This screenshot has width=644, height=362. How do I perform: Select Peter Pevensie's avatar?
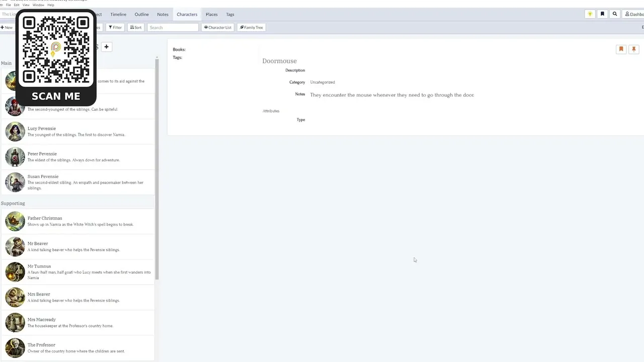pyautogui.click(x=15, y=157)
